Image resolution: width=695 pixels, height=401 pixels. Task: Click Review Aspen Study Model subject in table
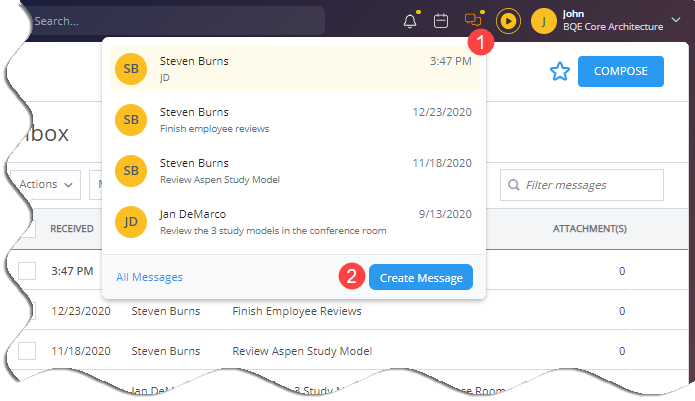click(302, 351)
